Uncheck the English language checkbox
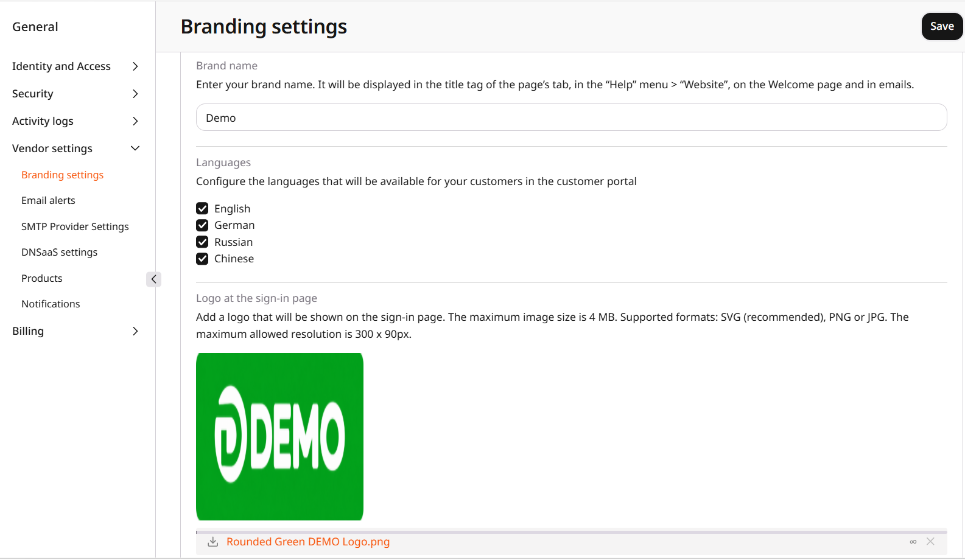Screen dimensions: 965x560 pyautogui.click(x=202, y=208)
